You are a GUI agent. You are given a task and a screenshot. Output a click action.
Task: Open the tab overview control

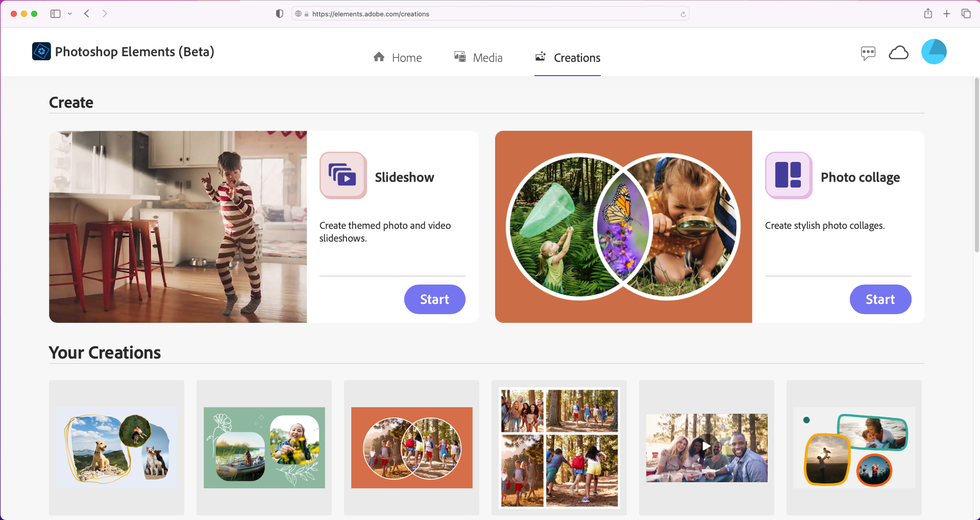click(967, 13)
